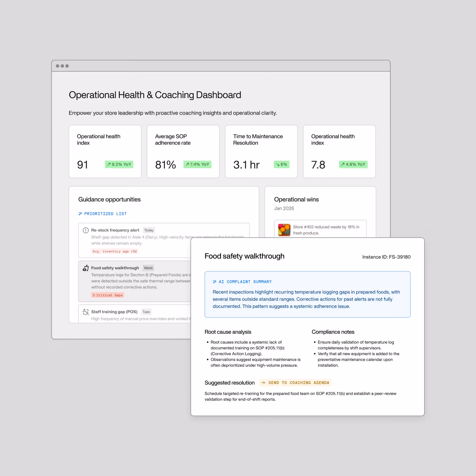Image resolution: width=476 pixels, height=476 pixels.
Task: Select the 3 Critical Gaps tag
Action: [x=107, y=295]
